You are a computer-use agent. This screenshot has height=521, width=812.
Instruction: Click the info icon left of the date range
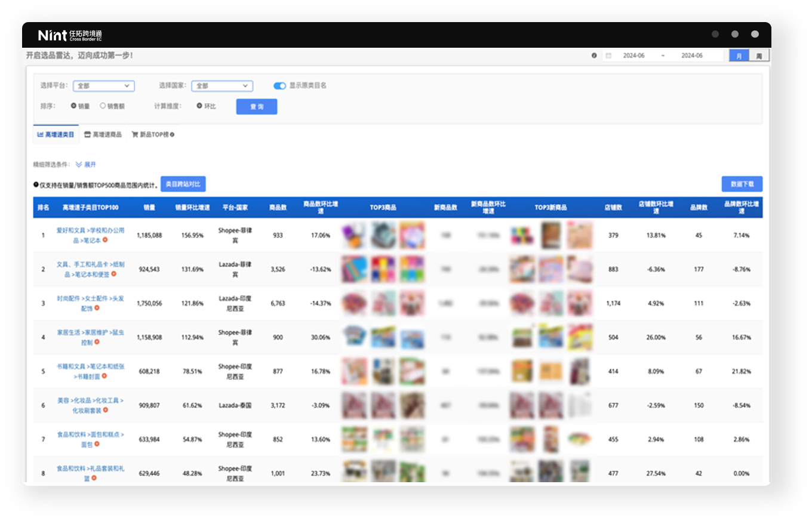[x=594, y=56]
